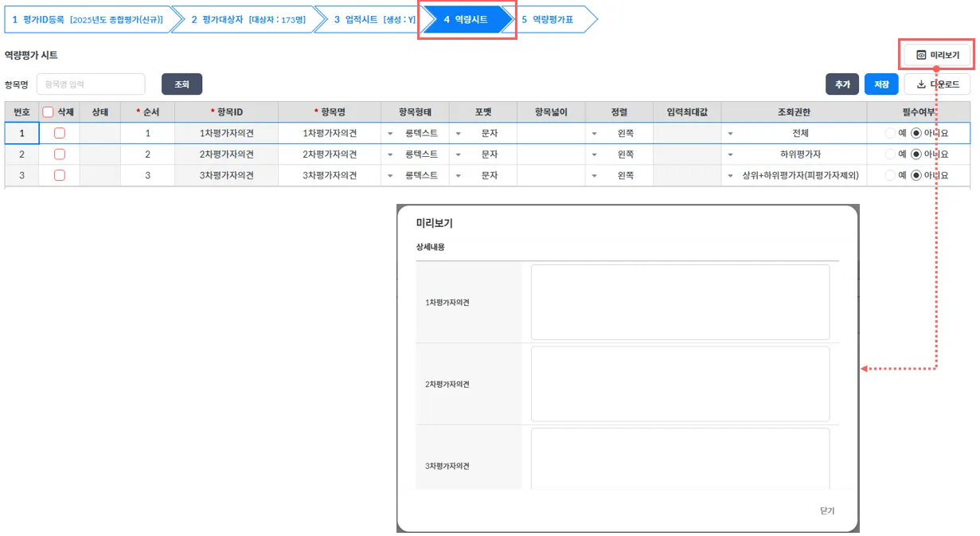Open 항목형태 롱텍스트 dropdown in row 2
Viewport: 980px width, 536px height.
click(415, 155)
